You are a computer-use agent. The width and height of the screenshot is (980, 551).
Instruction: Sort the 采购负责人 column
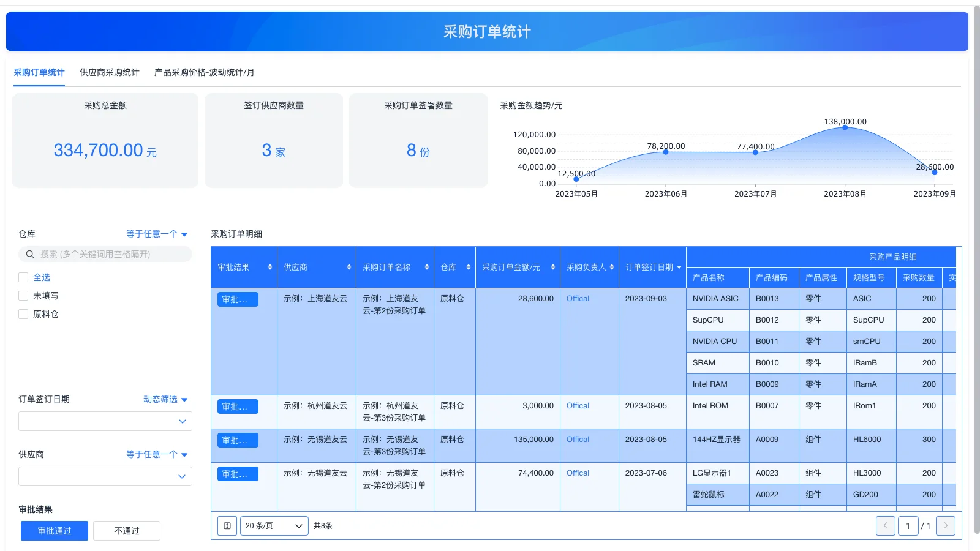(x=612, y=267)
